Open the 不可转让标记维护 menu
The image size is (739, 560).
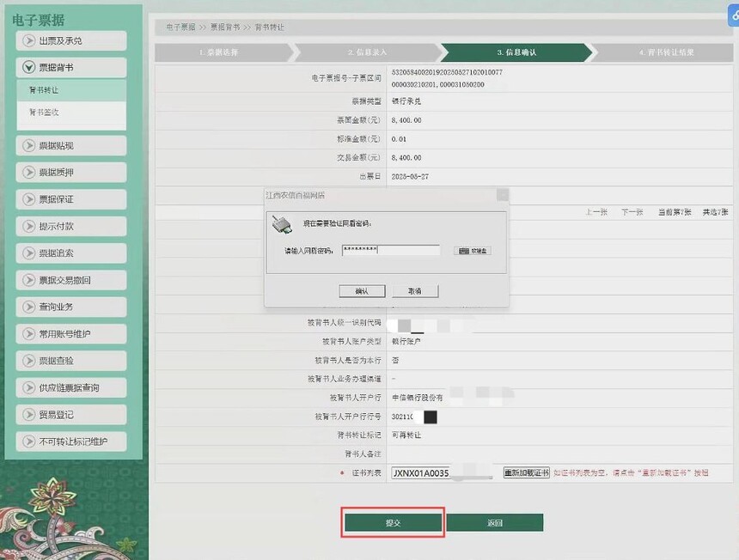coord(71,441)
